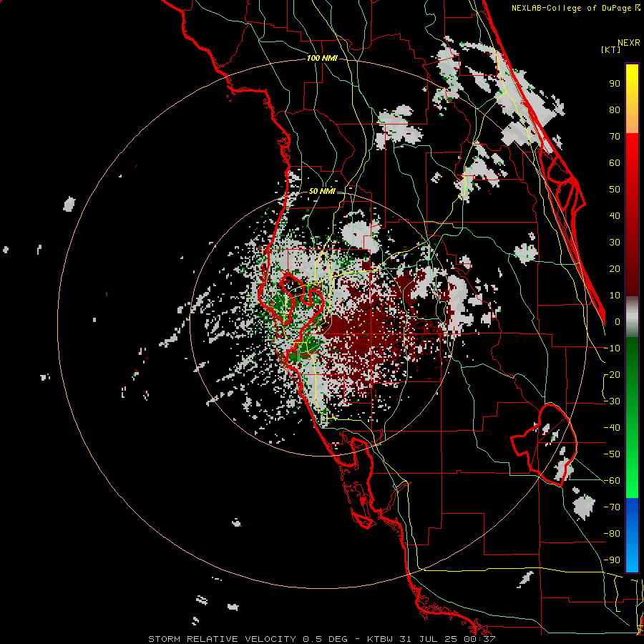Screen dimensions: 644x644
Task: Click the -30 scale value
Action: point(612,401)
